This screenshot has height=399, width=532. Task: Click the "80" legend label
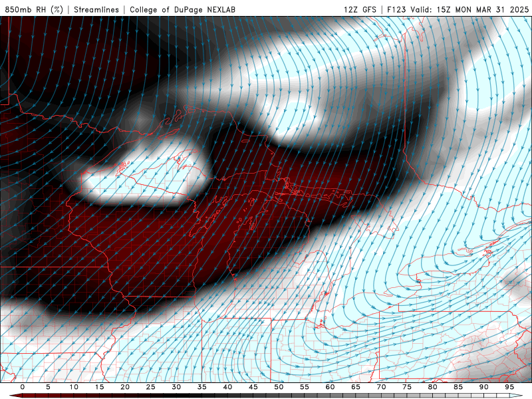[x=433, y=387]
